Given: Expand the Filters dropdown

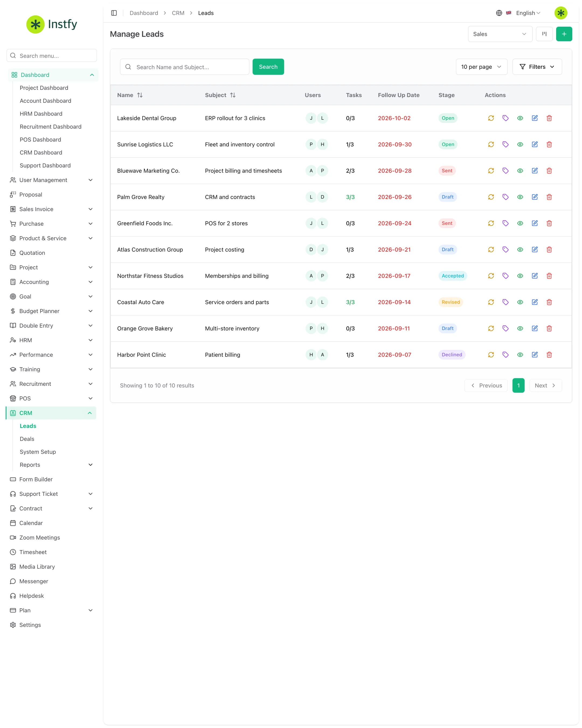Looking at the screenshot, I should click(x=537, y=67).
